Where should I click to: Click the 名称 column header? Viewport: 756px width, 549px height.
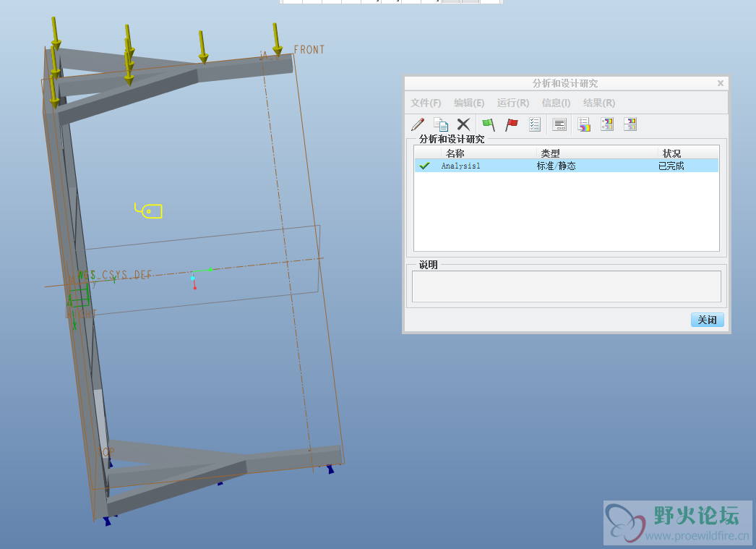(x=455, y=153)
